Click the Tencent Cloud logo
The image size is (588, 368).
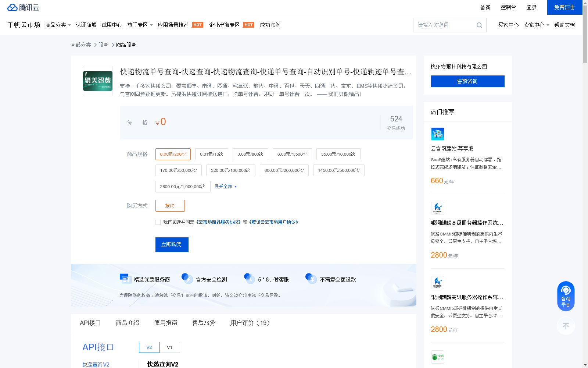[23, 7]
